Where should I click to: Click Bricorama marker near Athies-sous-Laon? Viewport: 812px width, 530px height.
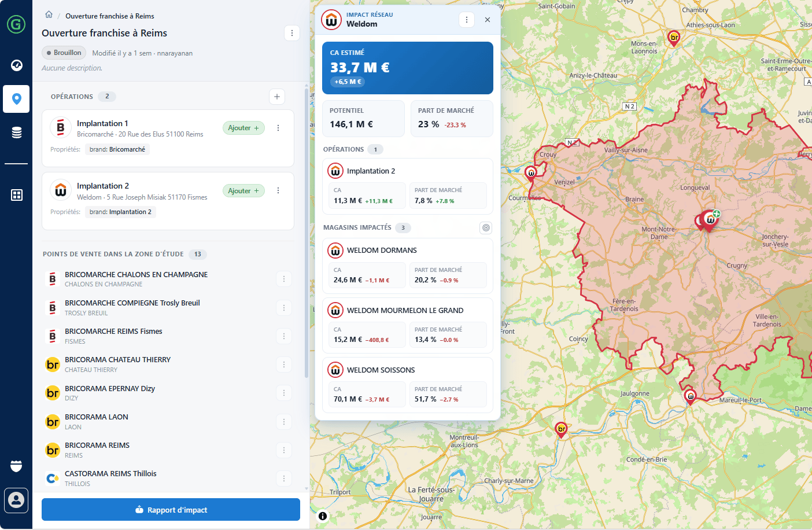[x=674, y=38]
